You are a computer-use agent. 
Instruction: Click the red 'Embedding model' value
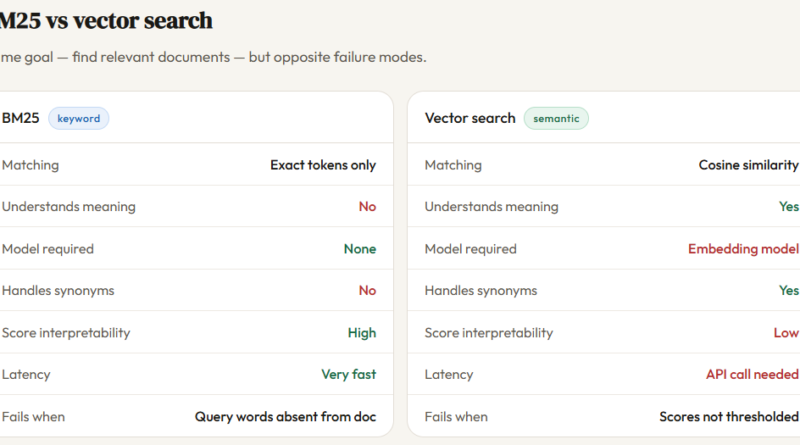[x=743, y=249]
